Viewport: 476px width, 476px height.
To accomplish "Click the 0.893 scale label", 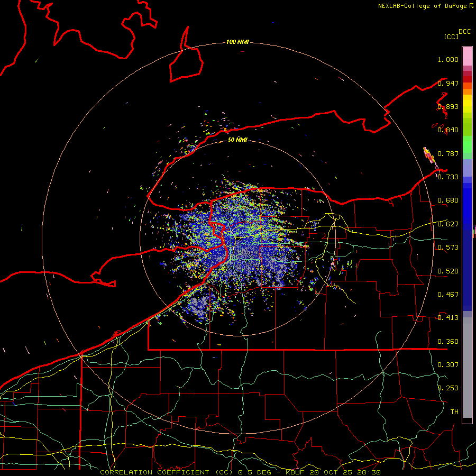I will click(448, 106).
